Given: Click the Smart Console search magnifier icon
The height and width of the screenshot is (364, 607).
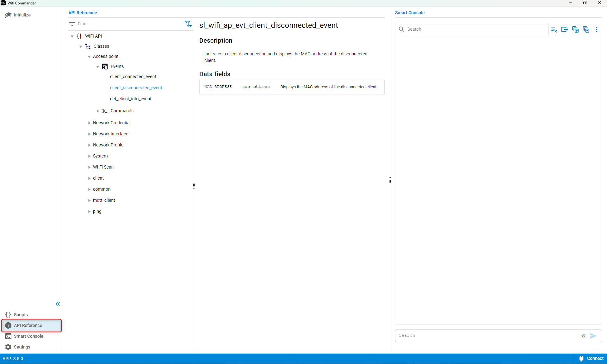Looking at the screenshot, I should pyautogui.click(x=401, y=29).
